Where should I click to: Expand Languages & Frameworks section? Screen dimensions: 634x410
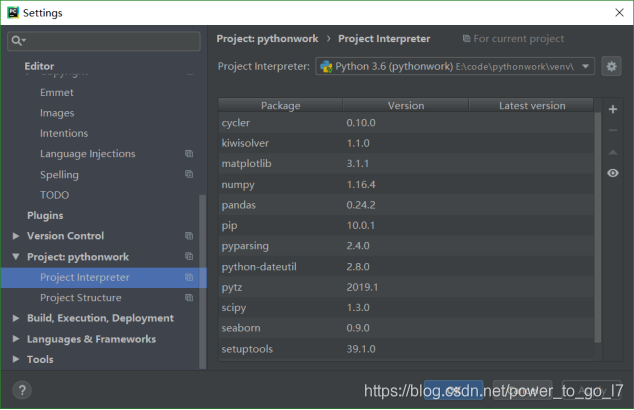pos(16,339)
